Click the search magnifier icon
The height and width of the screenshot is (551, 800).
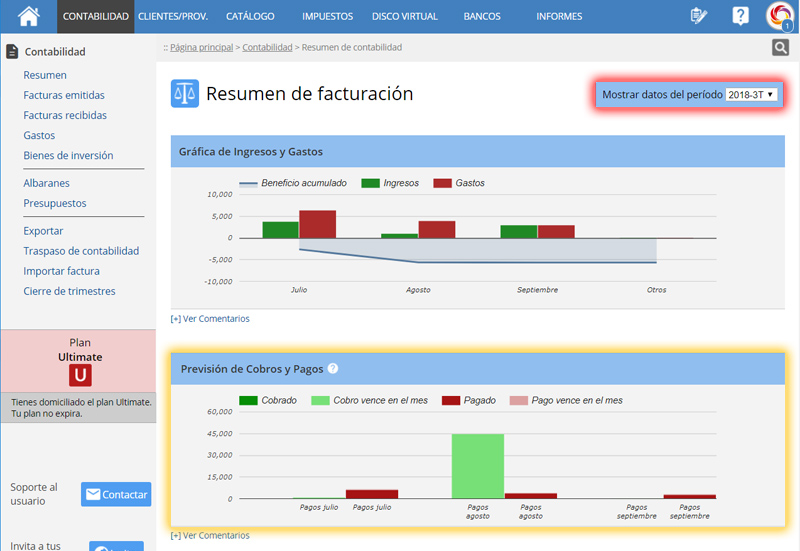pyautogui.click(x=780, y=47)
